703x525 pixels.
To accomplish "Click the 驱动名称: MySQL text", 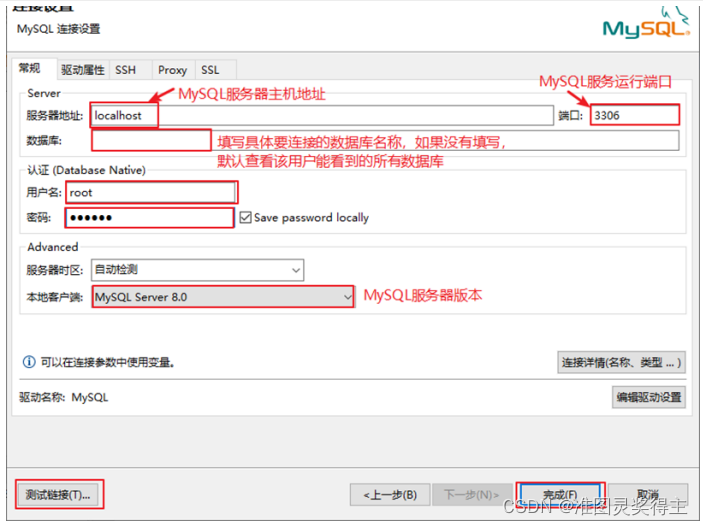I will pos(64,398).
